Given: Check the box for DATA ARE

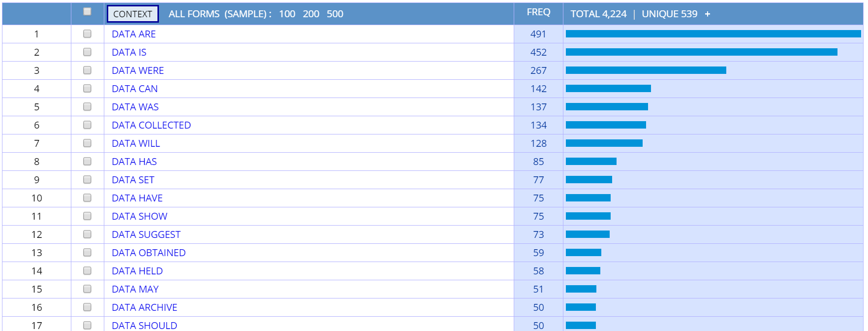Looking at the screenshot, I should (x=87, y=34).
